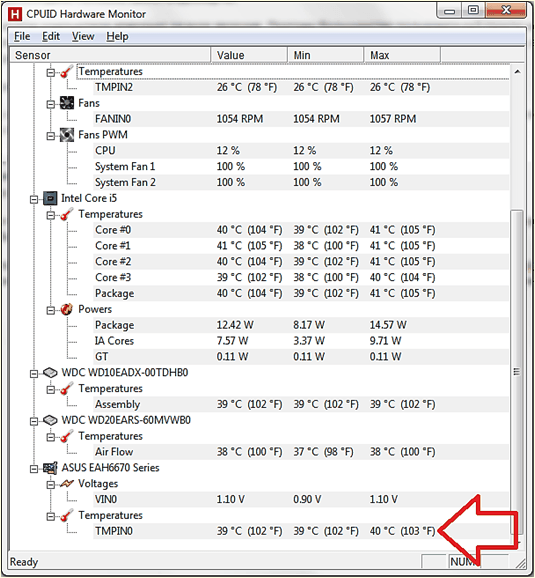This screenshot has width=535, height=578.
Task: Click thermometer icon above the TMPIN2 row
Action: coord(67,72)
